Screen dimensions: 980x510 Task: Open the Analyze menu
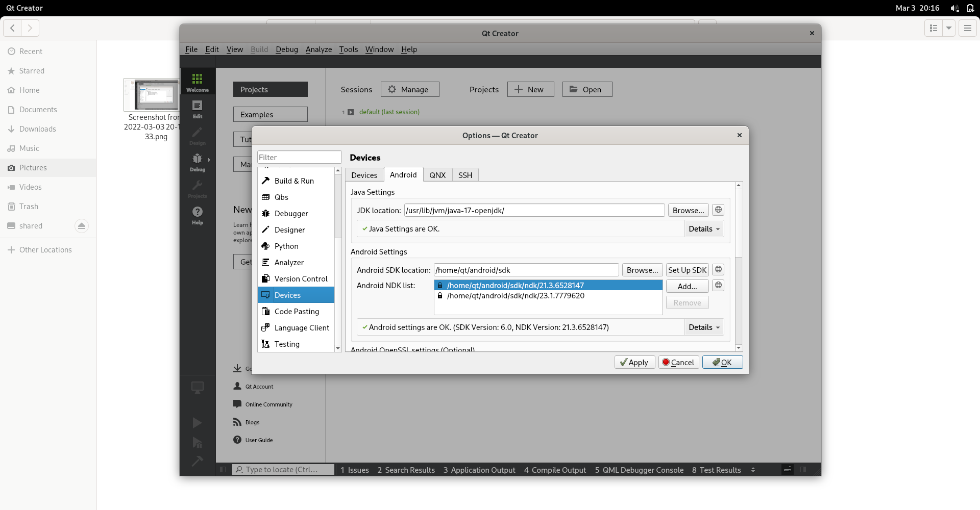pos(318,49)
